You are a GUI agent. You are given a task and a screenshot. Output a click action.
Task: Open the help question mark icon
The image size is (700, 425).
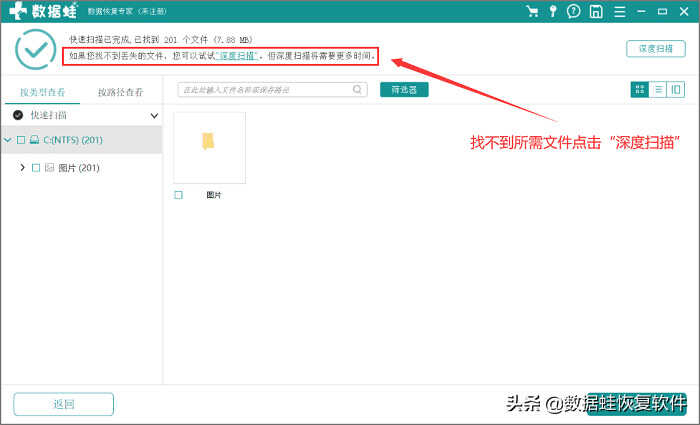coord(574,12)
